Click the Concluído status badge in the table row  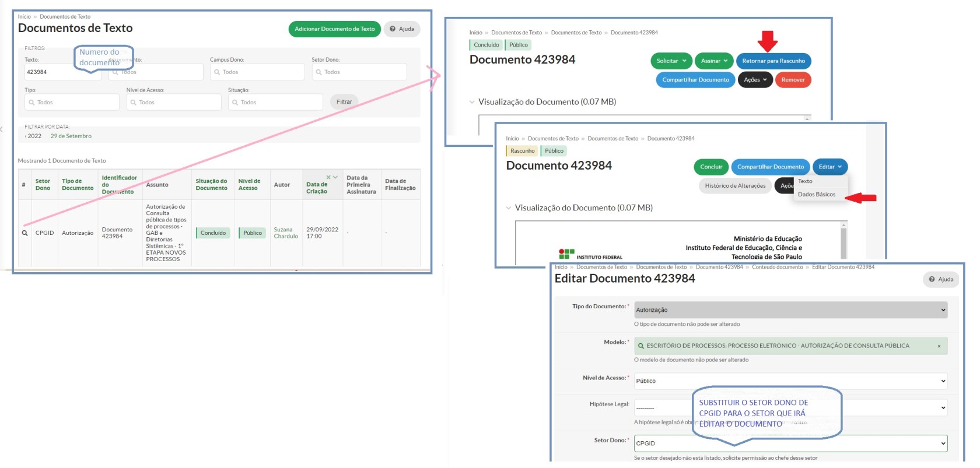pyautogui.click(x=213, y=233)
